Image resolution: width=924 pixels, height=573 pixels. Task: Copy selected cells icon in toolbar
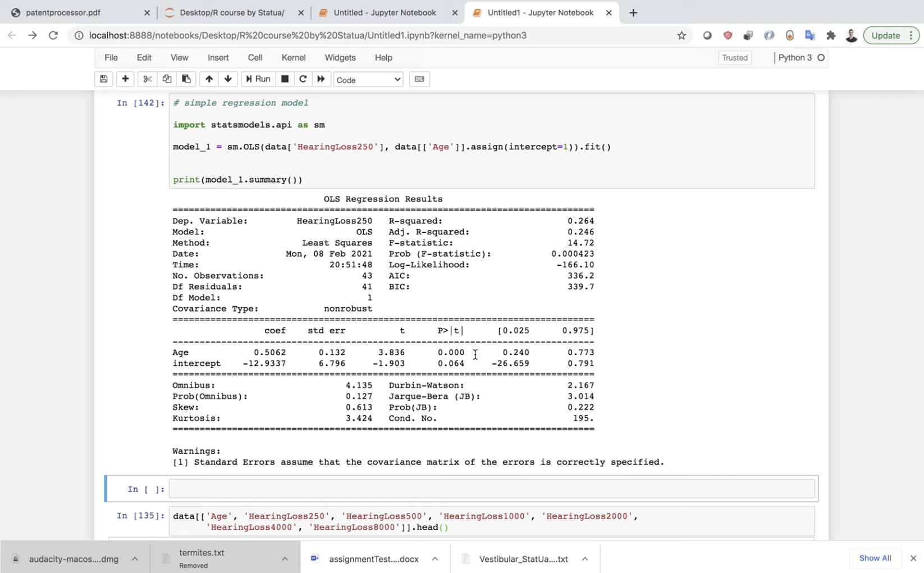pos(167,79)
